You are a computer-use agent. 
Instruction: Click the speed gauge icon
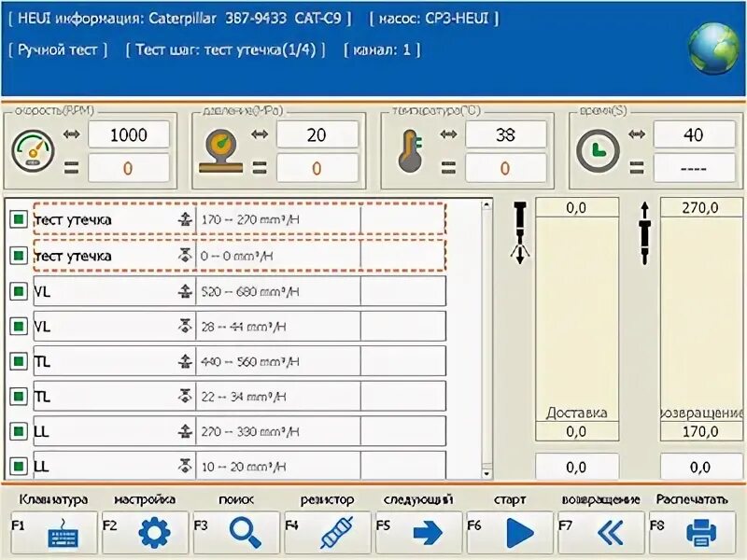click(x=33, y=151)
